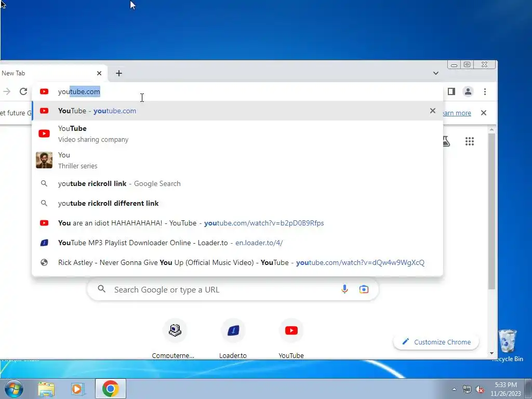Open the Chrome profile avatar icon
Screen dimensions: 532x399
coord(468,91)
